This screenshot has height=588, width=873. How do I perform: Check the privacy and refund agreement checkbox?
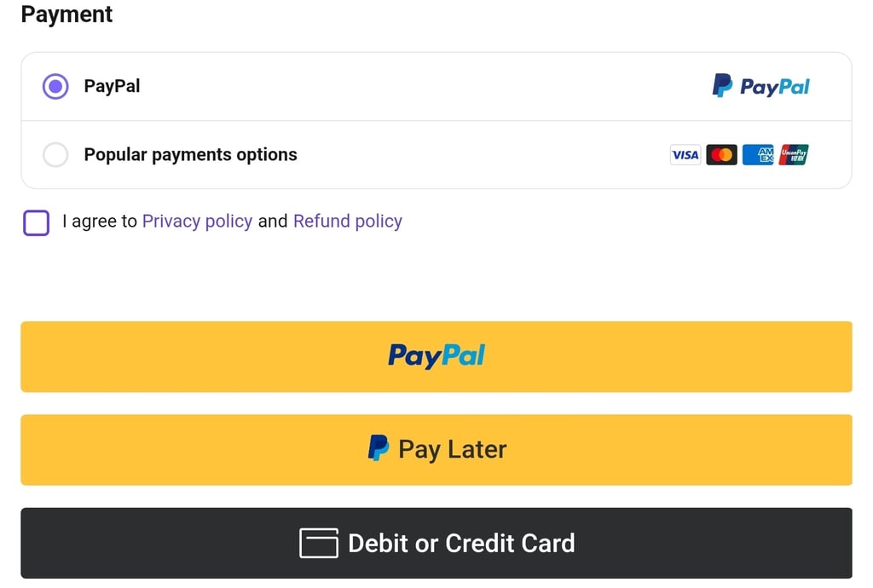[36, 222]
